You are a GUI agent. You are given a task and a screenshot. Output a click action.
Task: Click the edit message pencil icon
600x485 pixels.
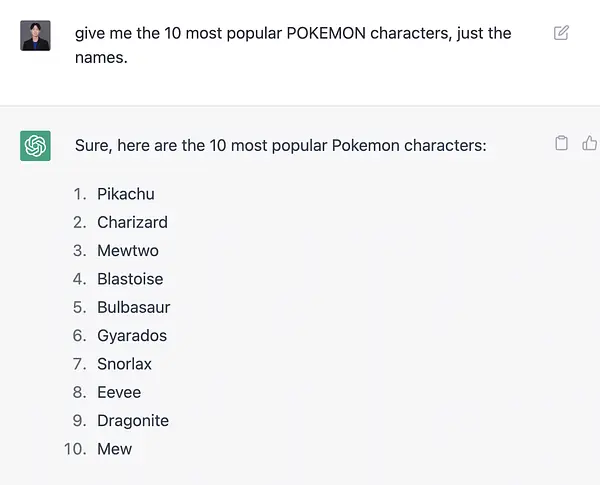561,33
